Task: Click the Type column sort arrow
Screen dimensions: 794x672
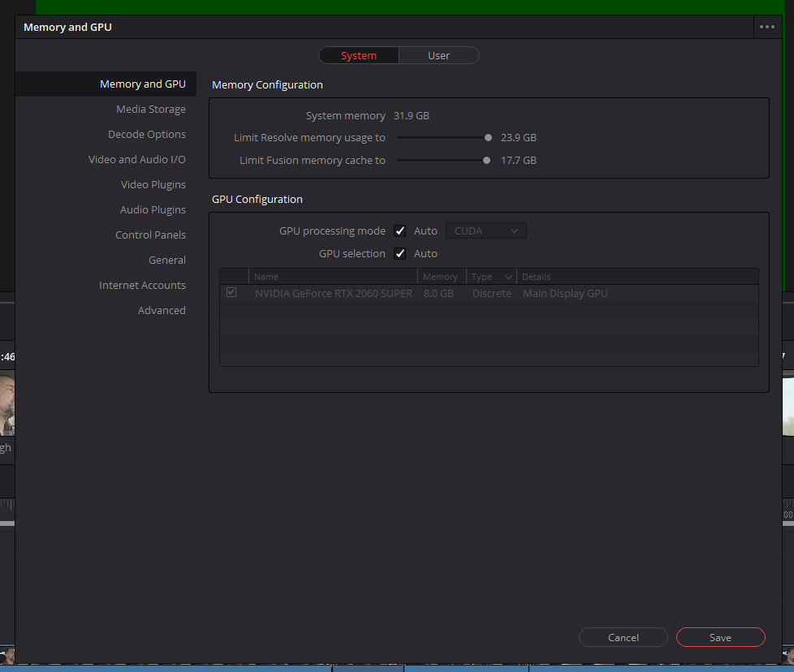Action: coord(508,277)
